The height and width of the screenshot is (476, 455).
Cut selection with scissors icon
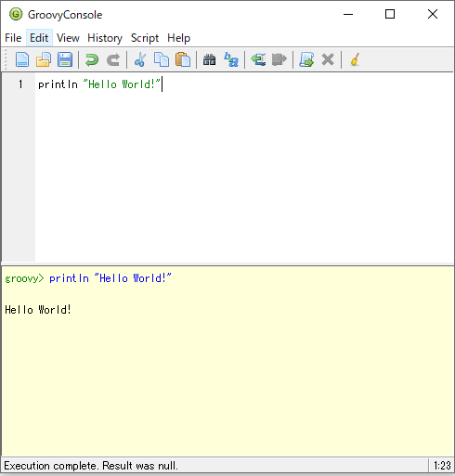pyautogui.click(x=140, y=59)
